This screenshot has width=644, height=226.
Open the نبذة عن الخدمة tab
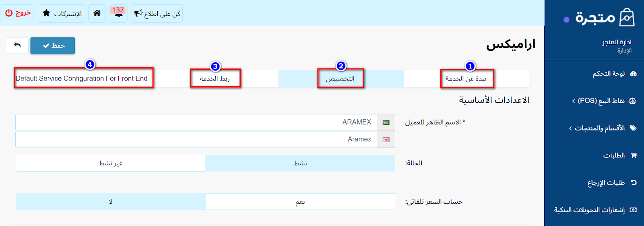point(466,79)
